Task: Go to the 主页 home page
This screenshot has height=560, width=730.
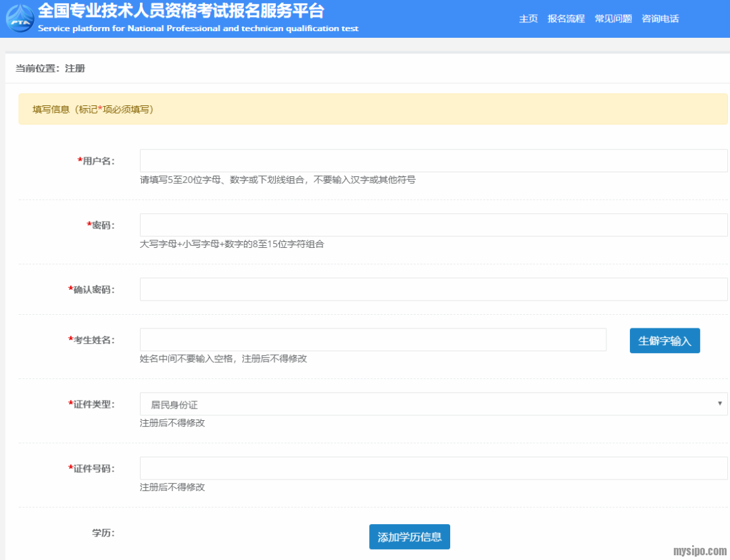Action: click(x=528, y=19)
